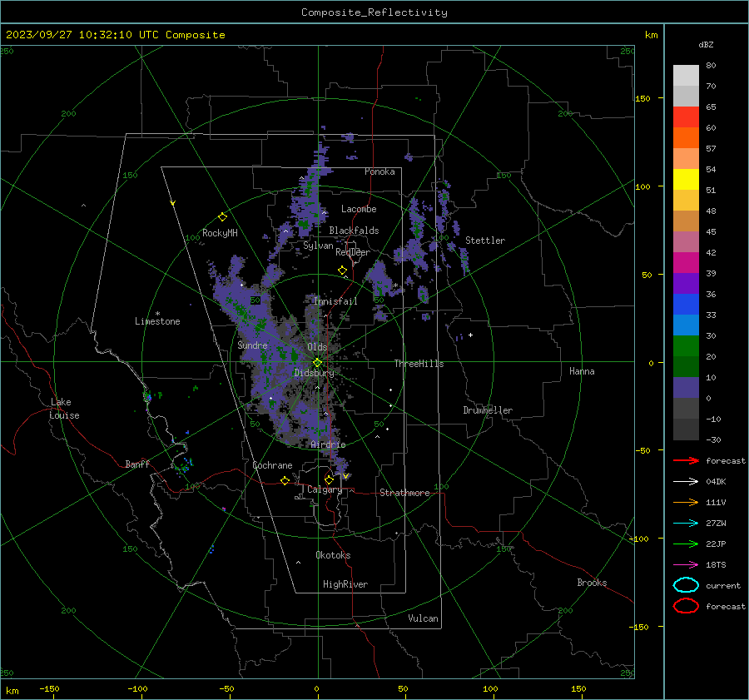Click the Sylvan label
Image resolution: width=749 pixels, height=700 pixels.
point(318,246)
